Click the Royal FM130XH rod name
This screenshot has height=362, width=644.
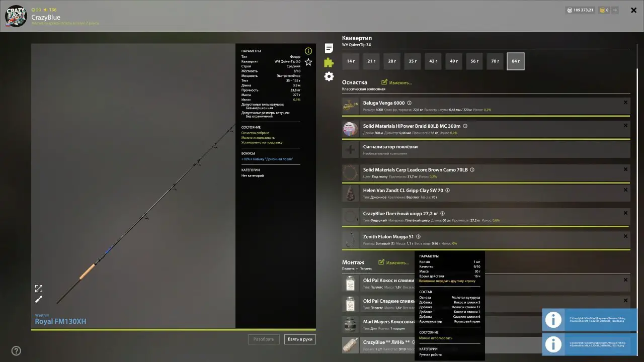click(60, 321)
